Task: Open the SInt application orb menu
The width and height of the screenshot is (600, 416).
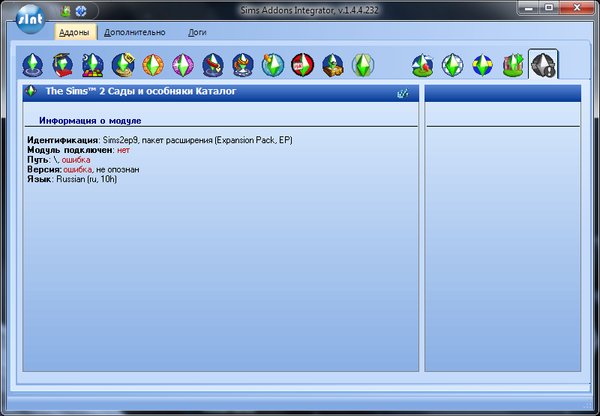Action: point(30,19)
